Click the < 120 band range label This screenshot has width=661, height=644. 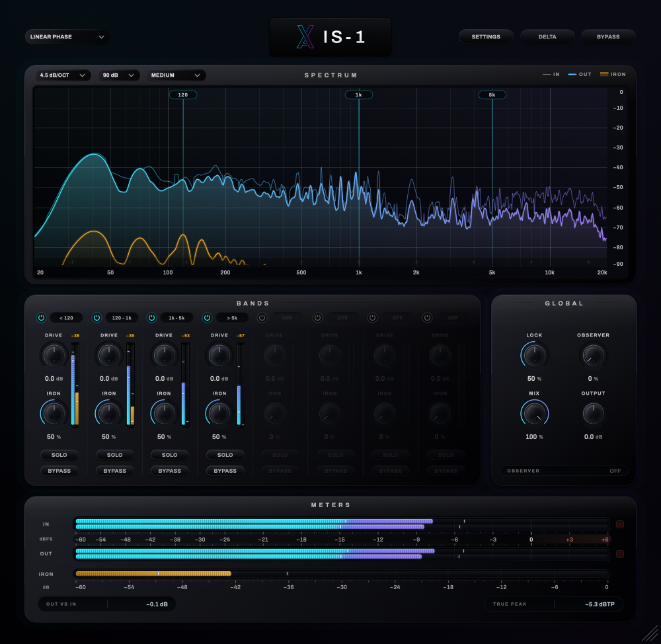click(x=66, y=318)
